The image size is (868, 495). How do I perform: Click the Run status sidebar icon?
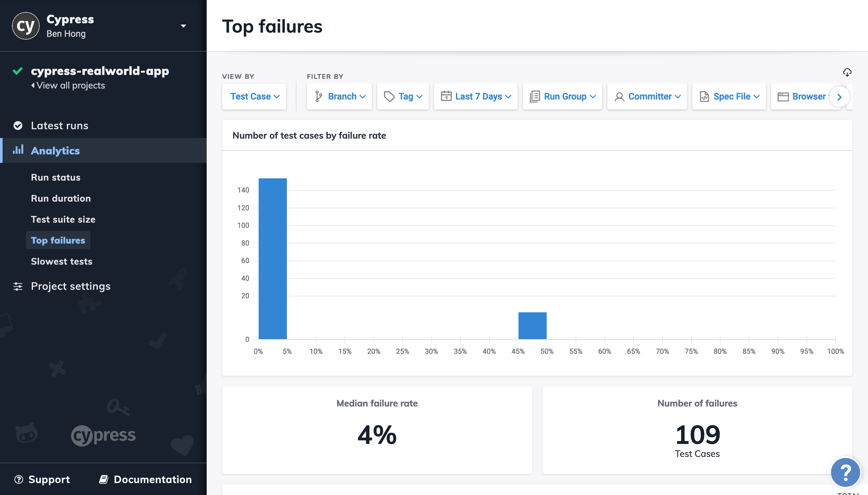[x=56, y=177]
